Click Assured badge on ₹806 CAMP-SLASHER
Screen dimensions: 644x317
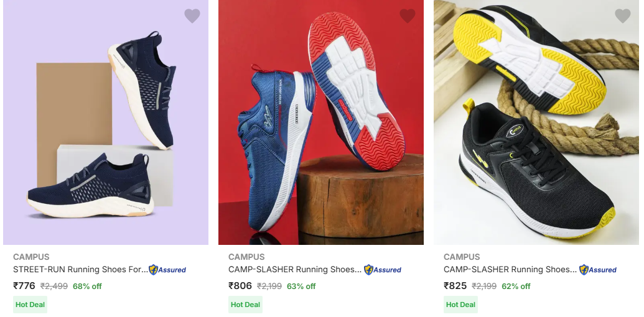(383, 270)
